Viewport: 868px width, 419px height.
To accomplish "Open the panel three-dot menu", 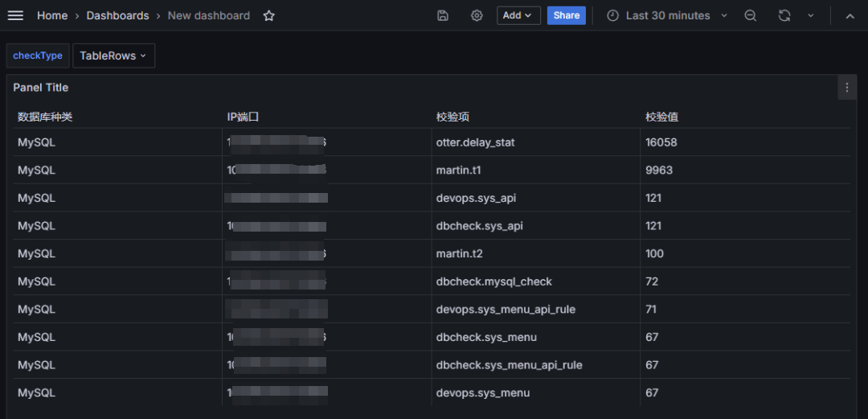I will (x=847, y=88).
